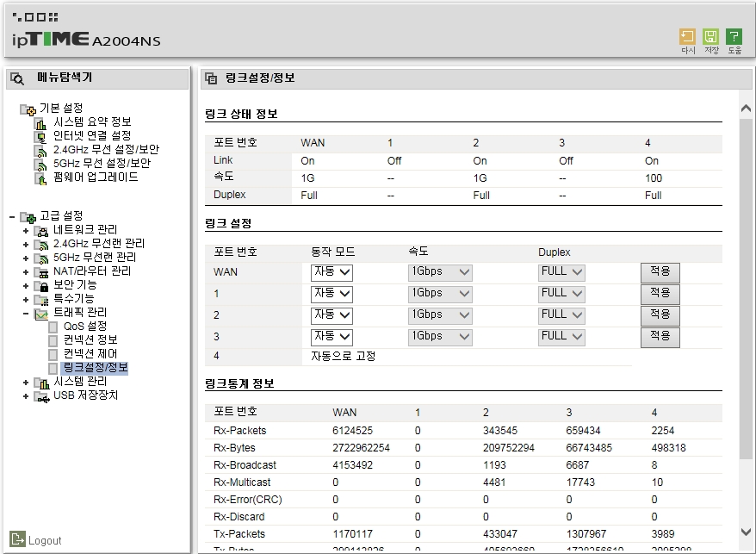Click 적용 for port 1
The height and width of the screenshot is (554, 756).
tap(660, 294)
